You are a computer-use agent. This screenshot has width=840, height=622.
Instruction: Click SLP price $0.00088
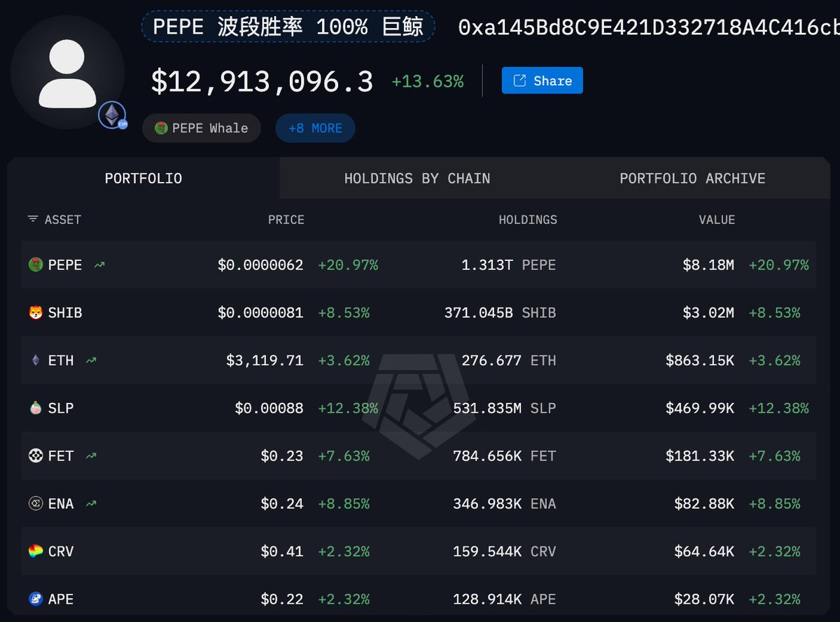click(269, 408)
